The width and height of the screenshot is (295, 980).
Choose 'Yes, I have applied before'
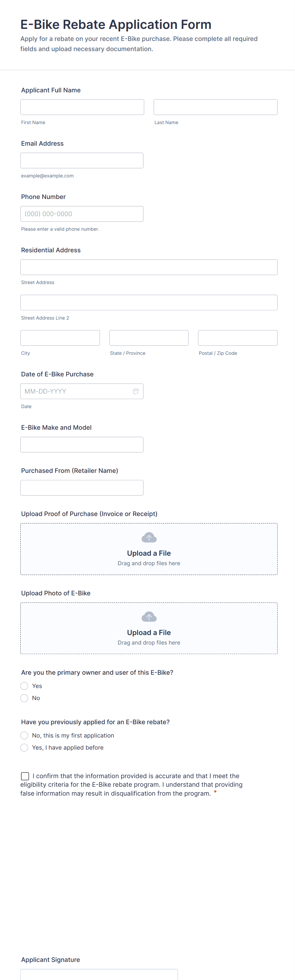24,748
